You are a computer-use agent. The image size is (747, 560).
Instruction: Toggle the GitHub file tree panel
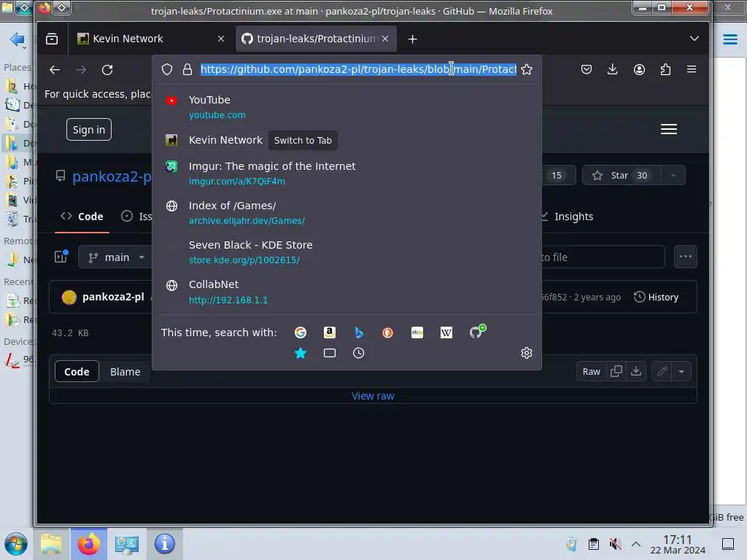(61, 257)
